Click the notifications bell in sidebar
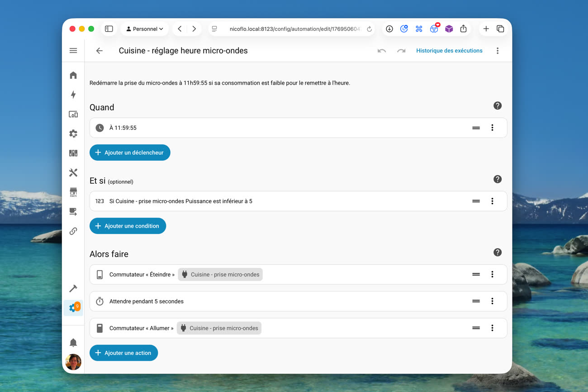 73,343
